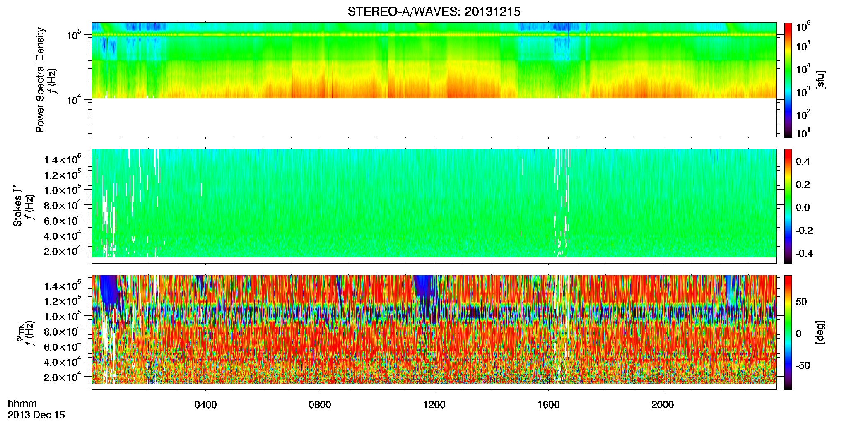Viewport: 868px width, 447px height.
Task: Click the 0800 time tick label
Action: point(320,404)
